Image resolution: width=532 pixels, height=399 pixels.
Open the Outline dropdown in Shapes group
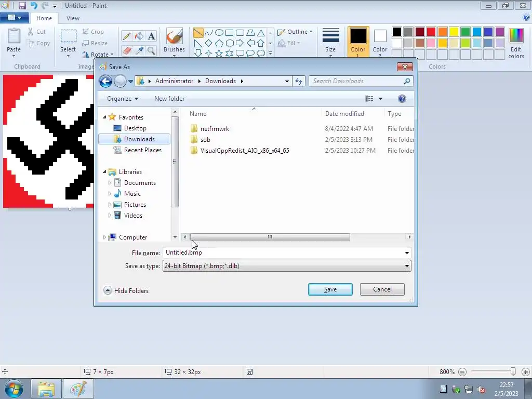295,32
